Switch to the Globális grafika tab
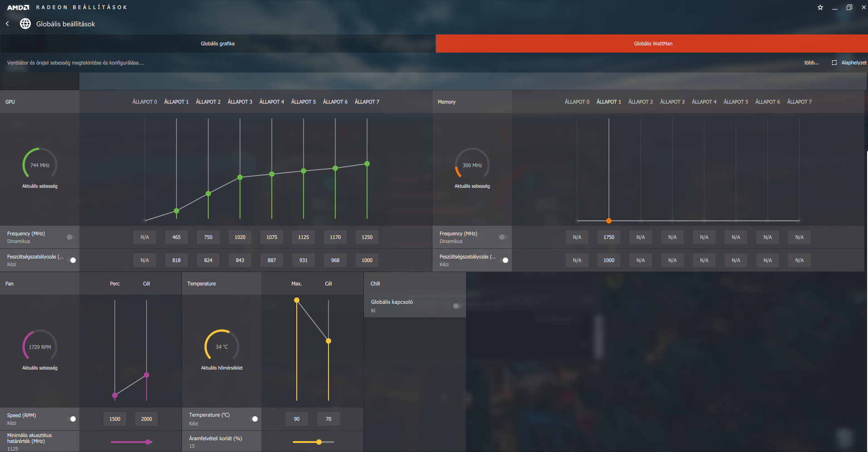 pos(218,44)
